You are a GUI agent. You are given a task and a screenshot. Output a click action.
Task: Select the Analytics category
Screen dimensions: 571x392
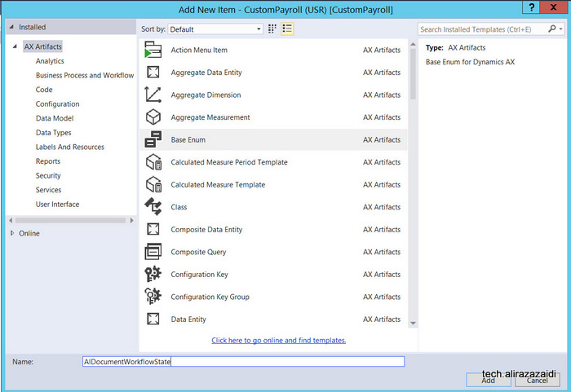click(x=50, y=61)
